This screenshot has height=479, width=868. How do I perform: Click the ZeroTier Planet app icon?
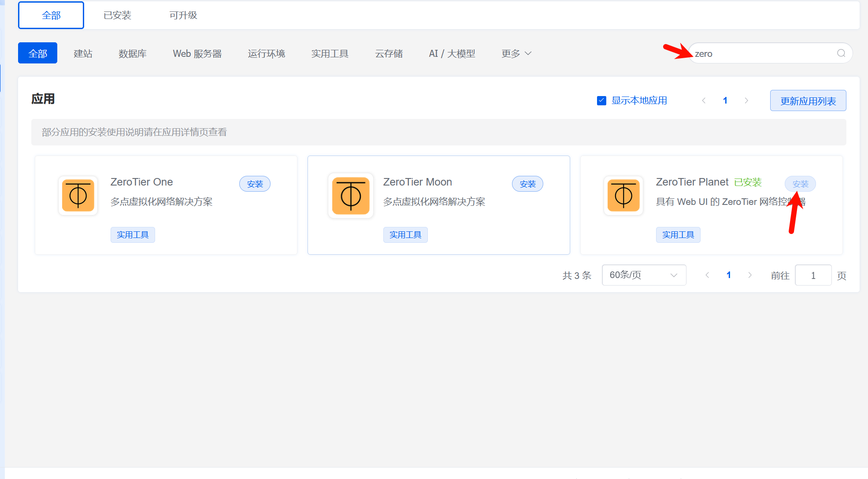click(623, 196)
